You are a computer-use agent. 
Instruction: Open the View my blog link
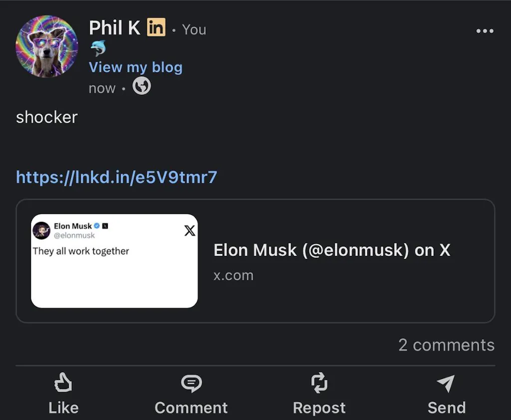(136, 67)
